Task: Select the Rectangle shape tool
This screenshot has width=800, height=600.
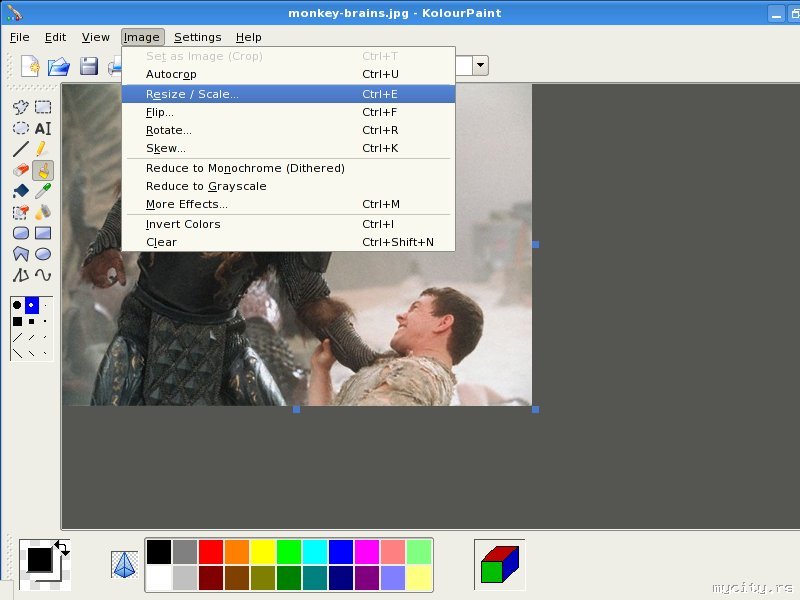Action: pos(43,233)
